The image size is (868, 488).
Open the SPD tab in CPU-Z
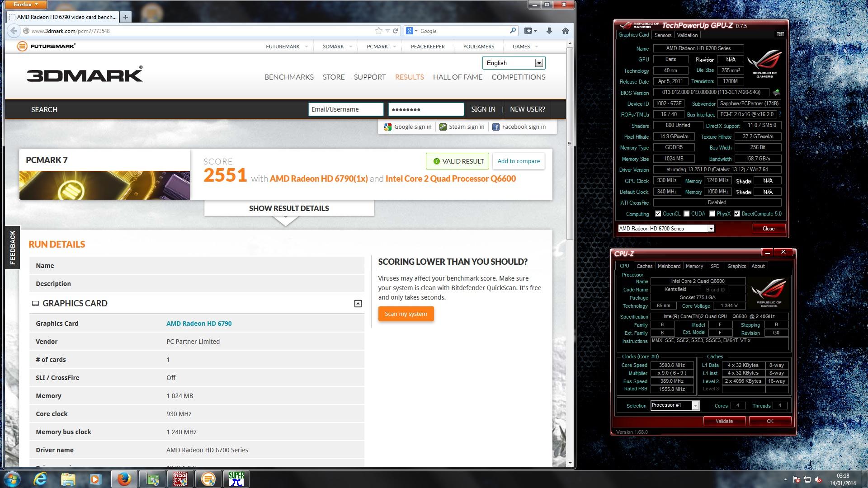pyautogui.click(x=715, y=266)
